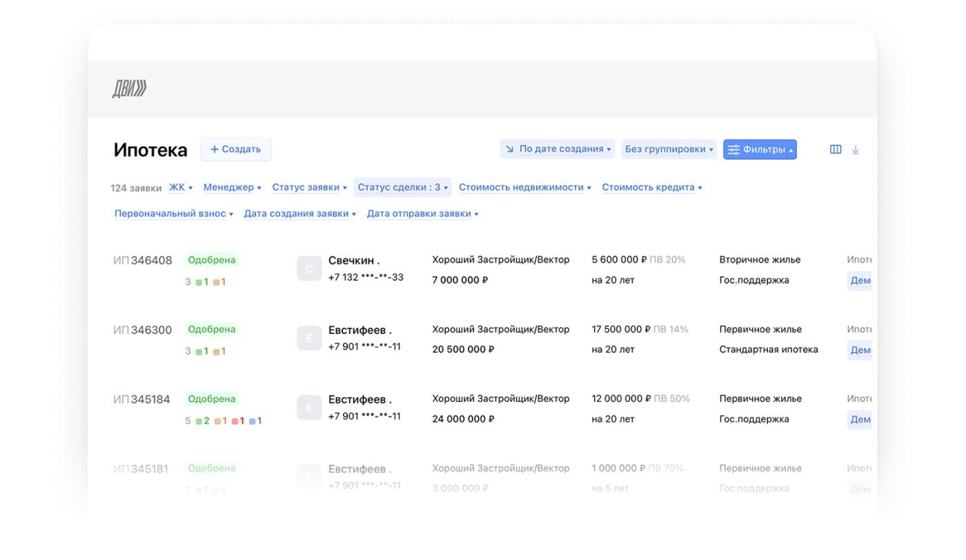Open application ИП346300
Screen dimensions: 966x560
(143, 330)
